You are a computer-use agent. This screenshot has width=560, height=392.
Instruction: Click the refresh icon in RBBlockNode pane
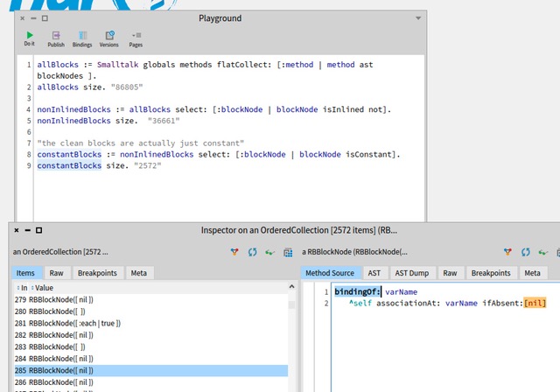tap(525, 252)
